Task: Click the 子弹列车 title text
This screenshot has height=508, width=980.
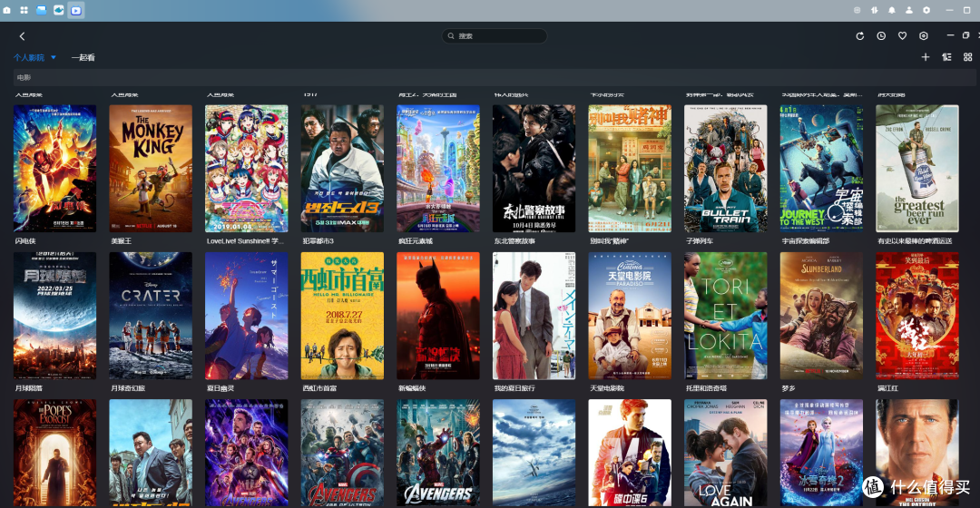Action: point(700,241)
